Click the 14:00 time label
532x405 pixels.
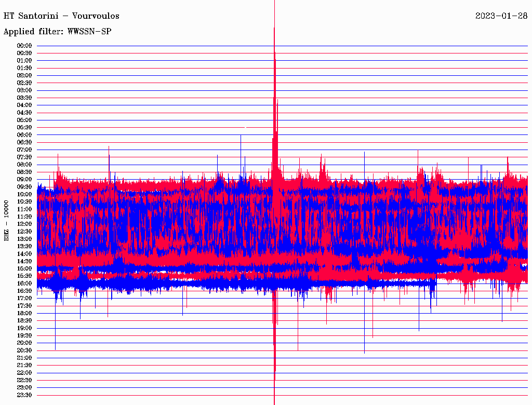(24, 254)
